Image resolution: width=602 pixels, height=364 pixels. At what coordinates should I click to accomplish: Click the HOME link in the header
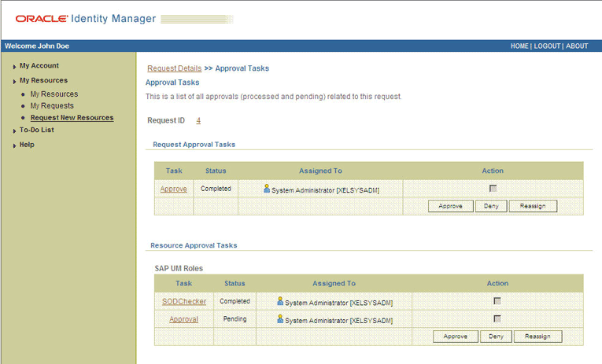pos(519,46)
